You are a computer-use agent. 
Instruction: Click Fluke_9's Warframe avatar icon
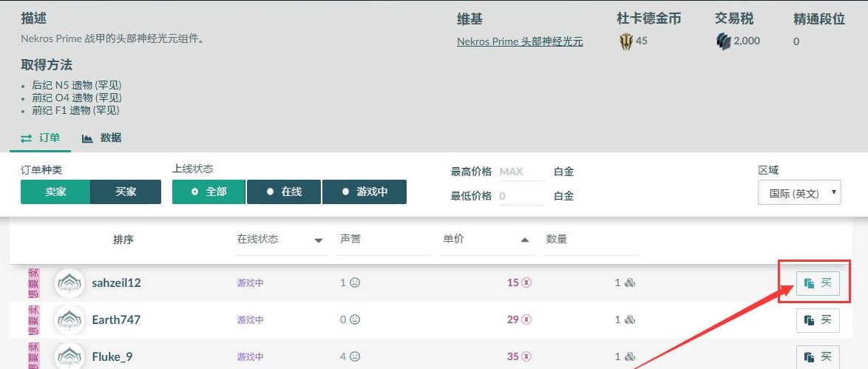click(x=69, y=356)
